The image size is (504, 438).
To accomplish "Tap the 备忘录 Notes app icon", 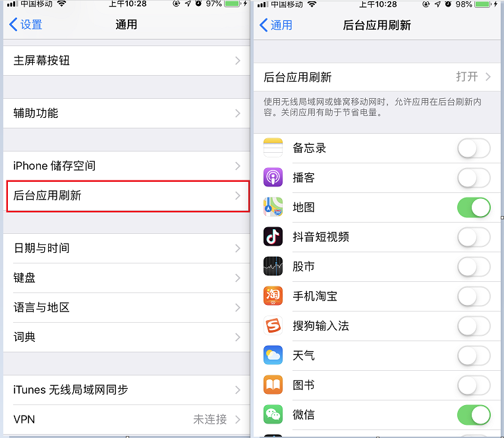I will pyautogui.click(x=273, y=148).
